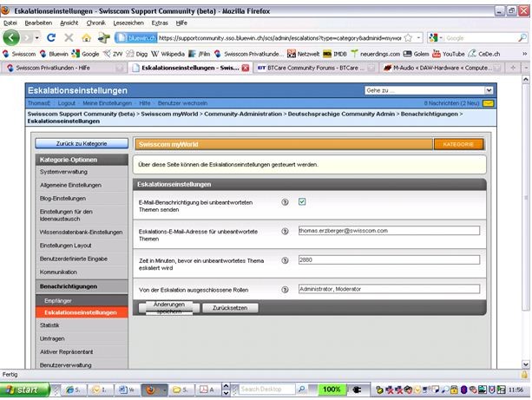532x400 pixels.
Task: Go to the Firefox home page icon
Action: point(87,38)
